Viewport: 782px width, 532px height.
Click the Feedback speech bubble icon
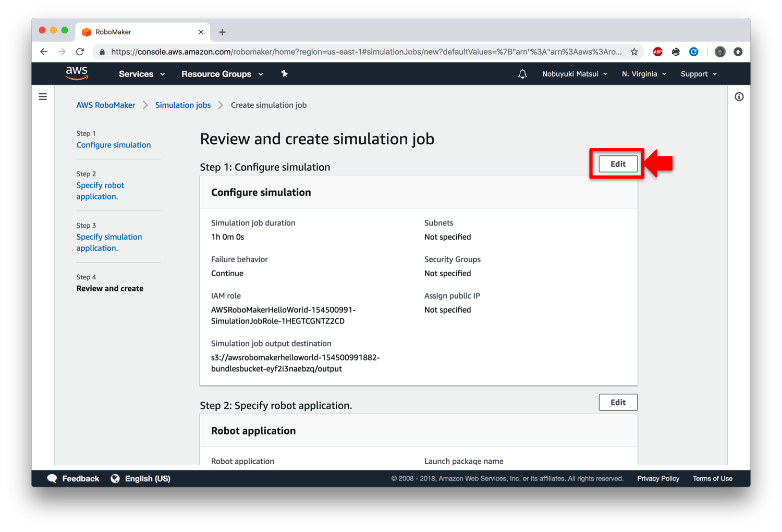[x=52, y=478]
